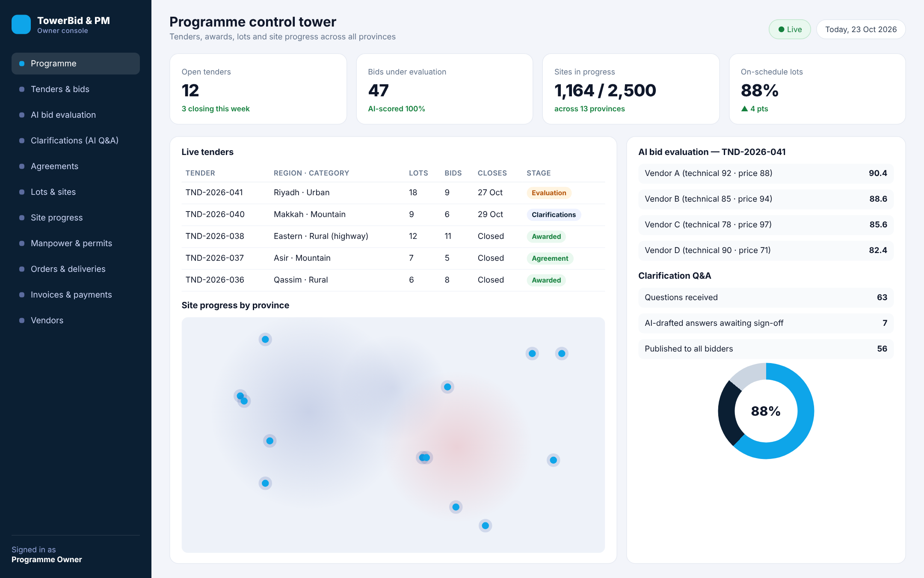Viewport: 924px width, 578px height.
Task: Open the Sites in progress card
Action: 631,89
